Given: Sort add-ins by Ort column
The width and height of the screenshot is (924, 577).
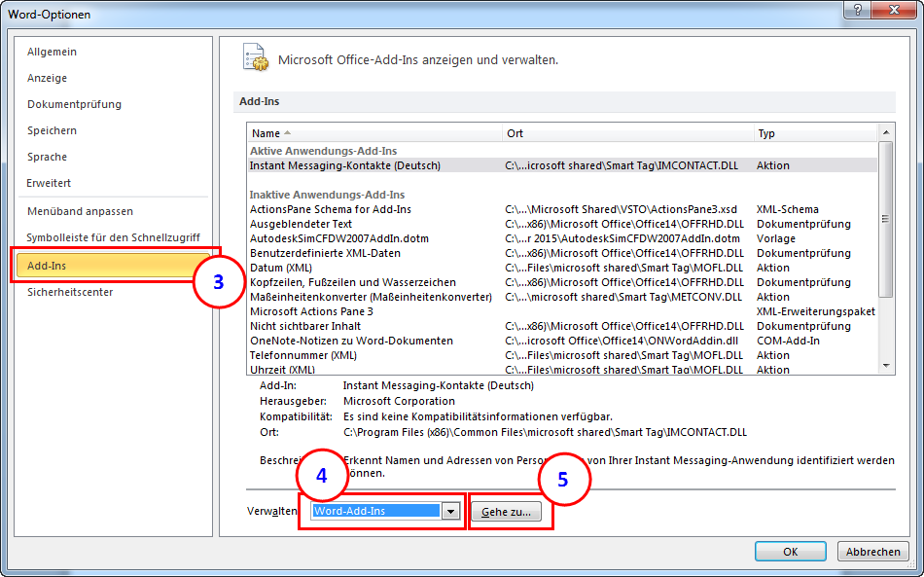Looking at the screenshot, I should (x=628, y=133).
